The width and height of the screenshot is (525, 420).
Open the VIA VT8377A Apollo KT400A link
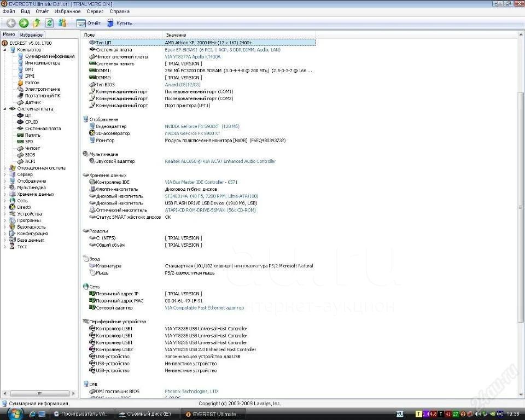(x=192, y=57)
